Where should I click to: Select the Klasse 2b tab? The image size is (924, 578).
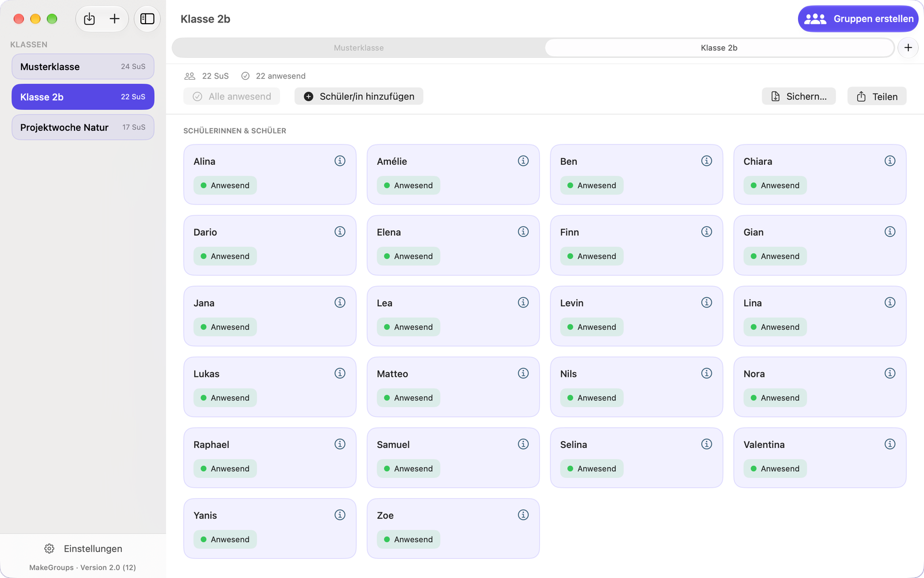[719, 48]
